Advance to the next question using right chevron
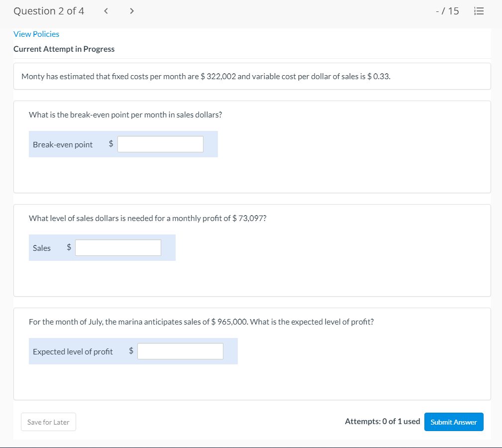This screenshot has height=448, width=502. tap(131, 10)
